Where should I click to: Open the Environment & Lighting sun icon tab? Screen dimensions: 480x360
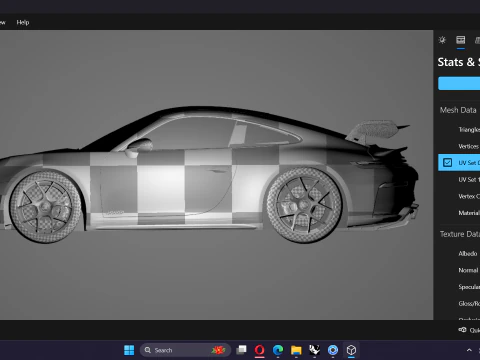[442, 40]
